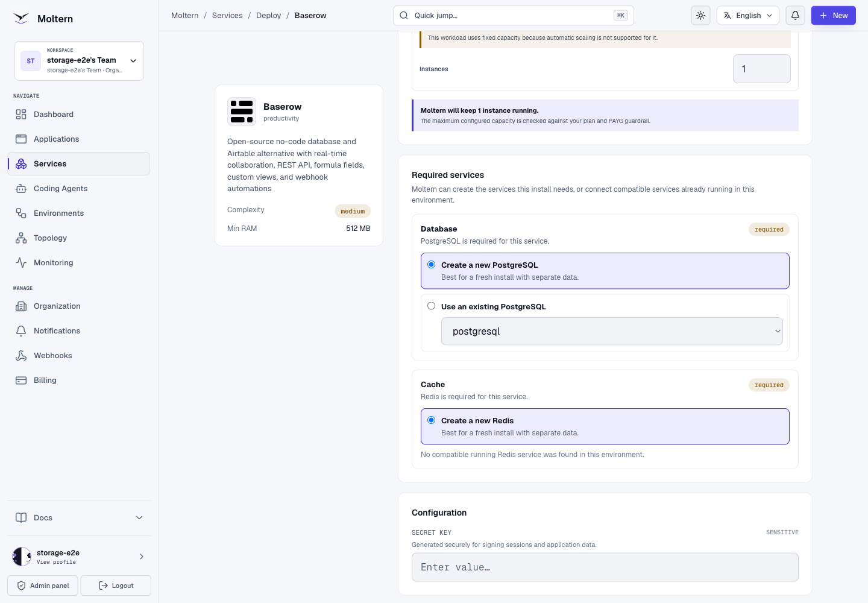This screenshot has height=603, width=868.
Task: Click the Secret Key value field
Action: (605, 567)
